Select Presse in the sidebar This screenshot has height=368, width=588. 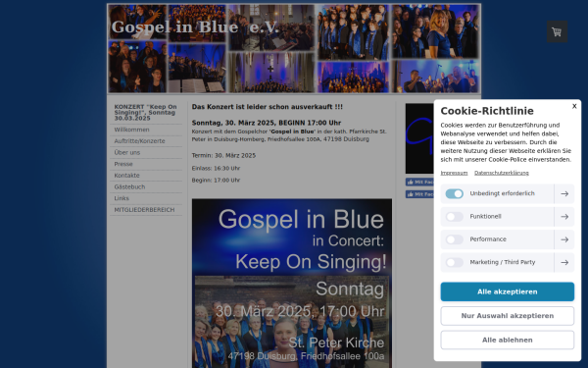146,164
